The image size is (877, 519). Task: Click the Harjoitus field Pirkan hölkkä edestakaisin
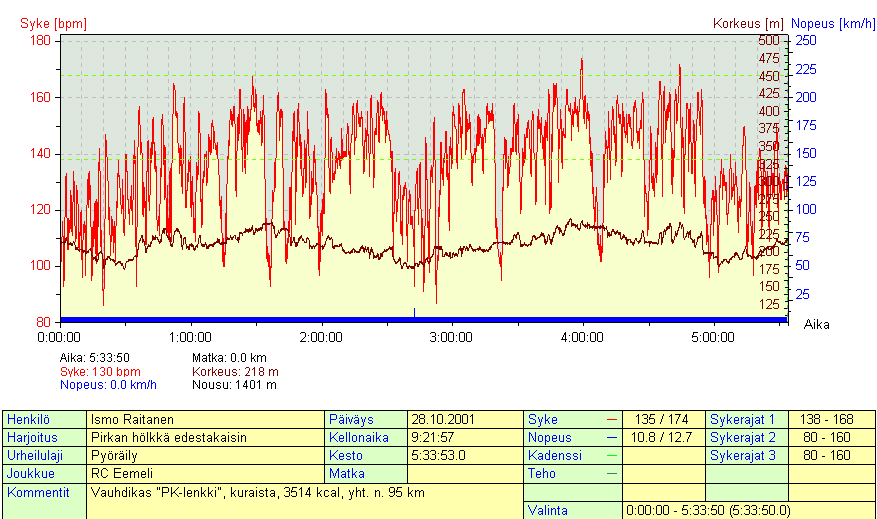(205, 438)
